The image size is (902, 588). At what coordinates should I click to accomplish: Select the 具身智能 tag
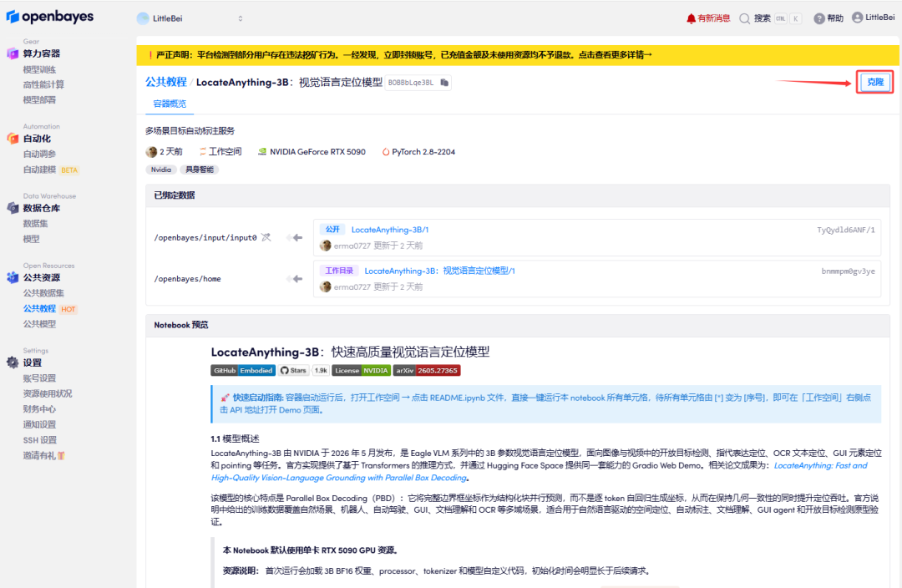click(x=199, y=170)
